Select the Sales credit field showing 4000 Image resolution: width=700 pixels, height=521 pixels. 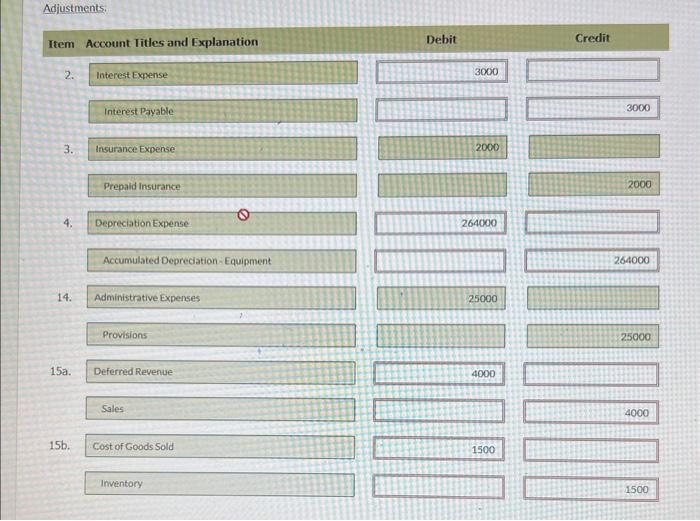(x=591, y=412)
